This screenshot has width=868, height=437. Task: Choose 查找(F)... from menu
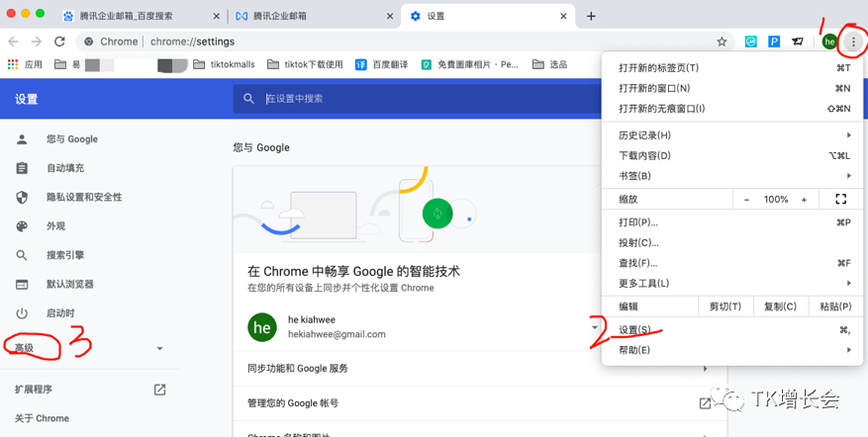pyautogui.click(x=731, y=263)
